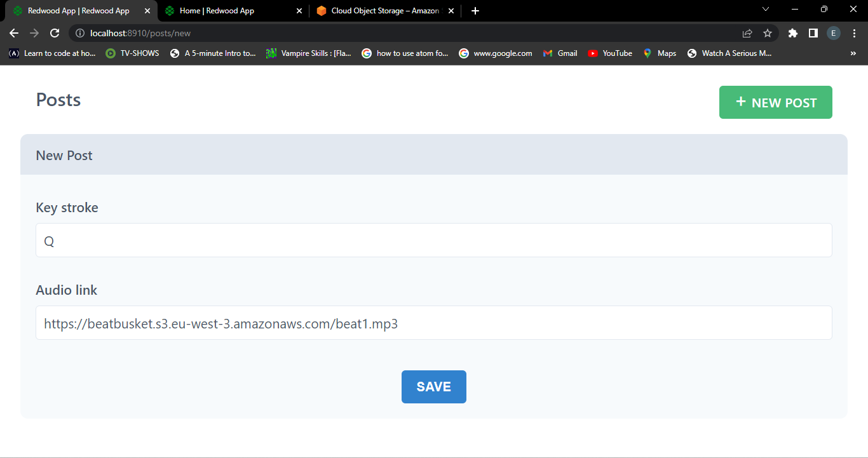Click the browser back arrow
This screenshot has width=868, height=458.
(x=14, y=33)
